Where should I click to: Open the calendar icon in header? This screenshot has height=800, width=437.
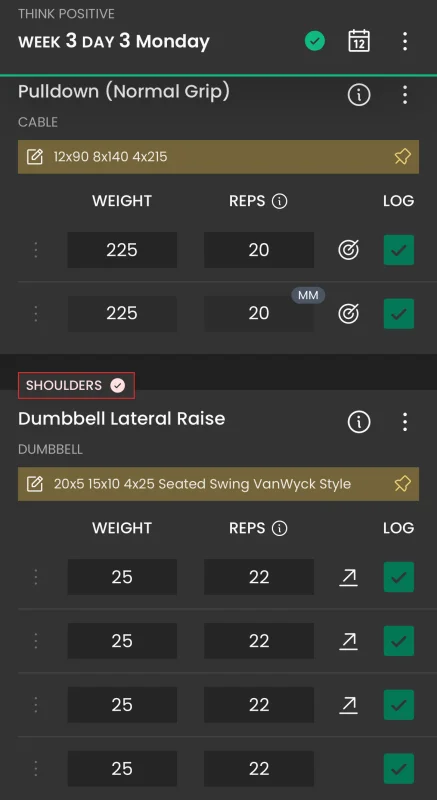point(359,41)
